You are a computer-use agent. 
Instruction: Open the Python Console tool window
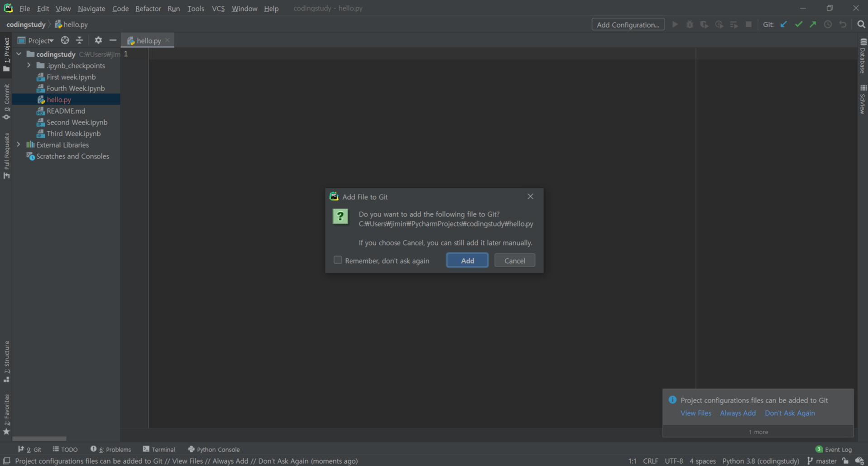coord(214,449)
